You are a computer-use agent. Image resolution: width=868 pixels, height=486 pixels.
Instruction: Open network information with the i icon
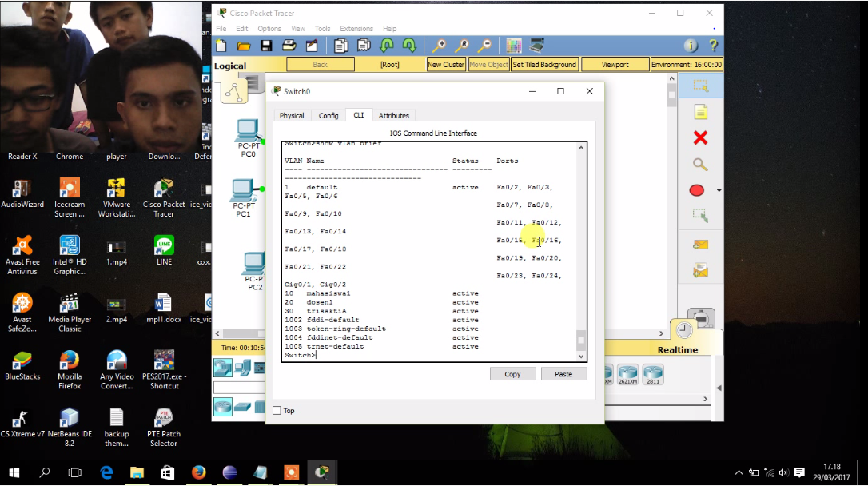691,46
